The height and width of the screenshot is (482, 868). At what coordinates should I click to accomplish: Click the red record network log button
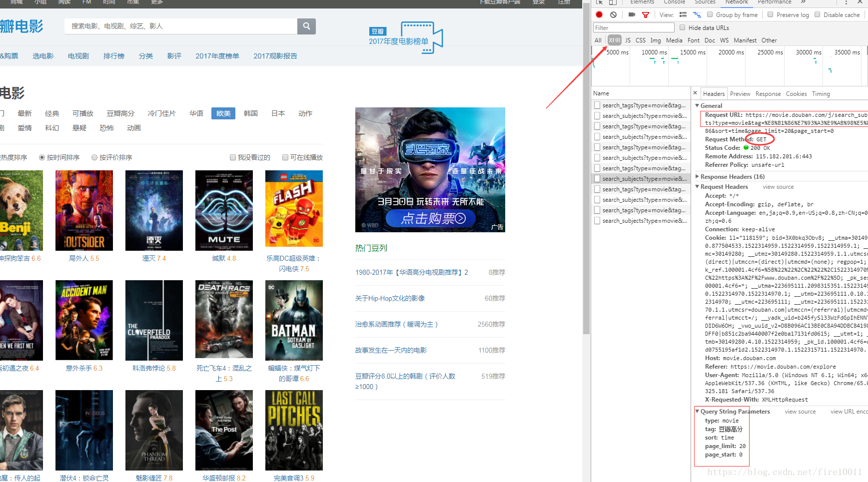[x=599, y=14]
